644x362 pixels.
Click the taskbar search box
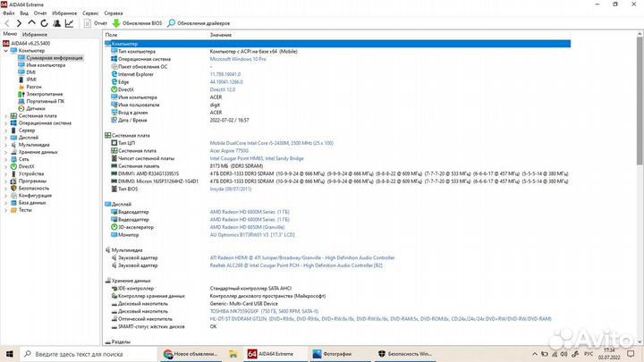[89, 354]
